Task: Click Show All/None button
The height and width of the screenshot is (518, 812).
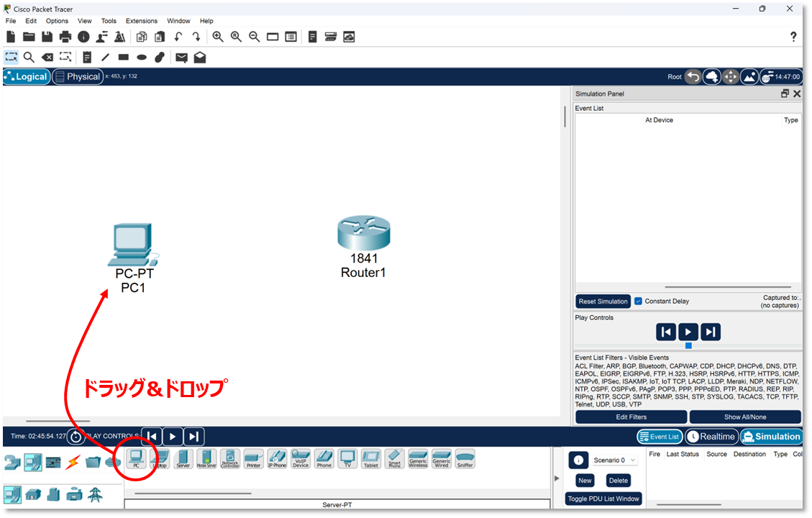Action: pos(745,417)
